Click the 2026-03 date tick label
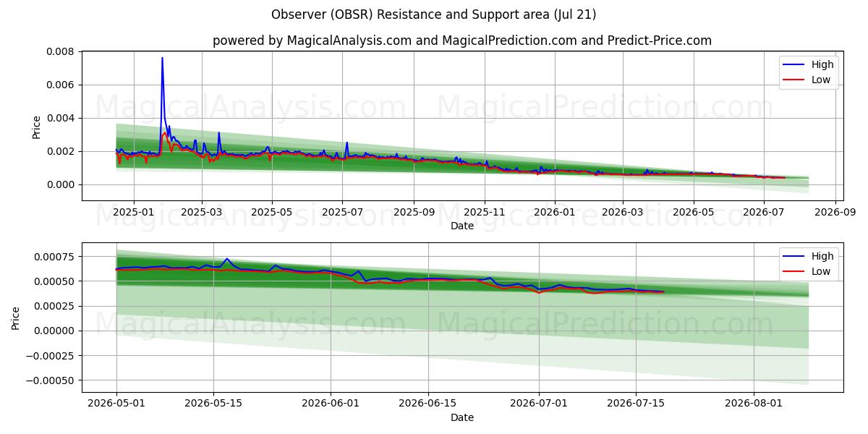The width and height of the screenshot is (868, 434). (623, 213)
